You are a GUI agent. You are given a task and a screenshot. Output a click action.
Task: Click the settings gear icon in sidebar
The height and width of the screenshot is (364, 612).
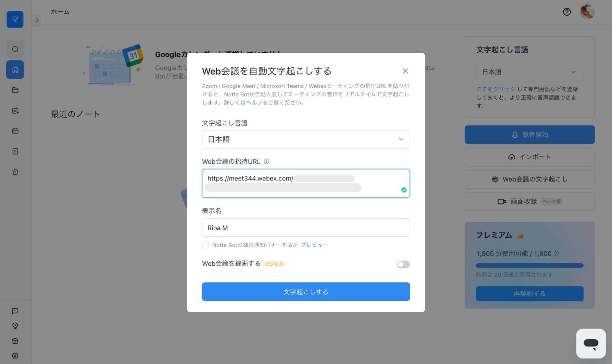15,356
